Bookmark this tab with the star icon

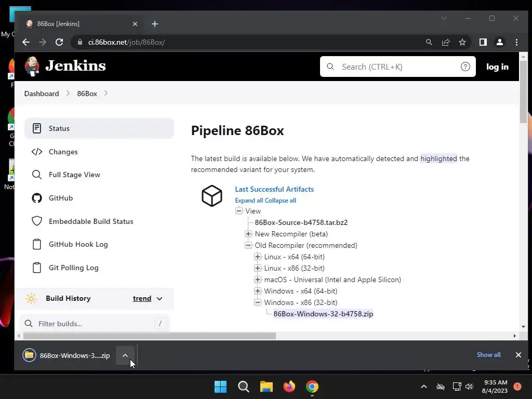[x=462, y=42]
